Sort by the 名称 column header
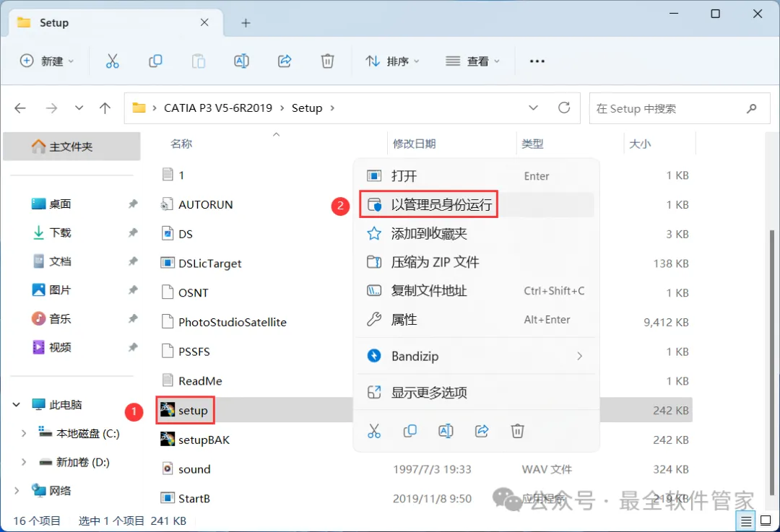This screenshot has width=780, height=532. 181,144
